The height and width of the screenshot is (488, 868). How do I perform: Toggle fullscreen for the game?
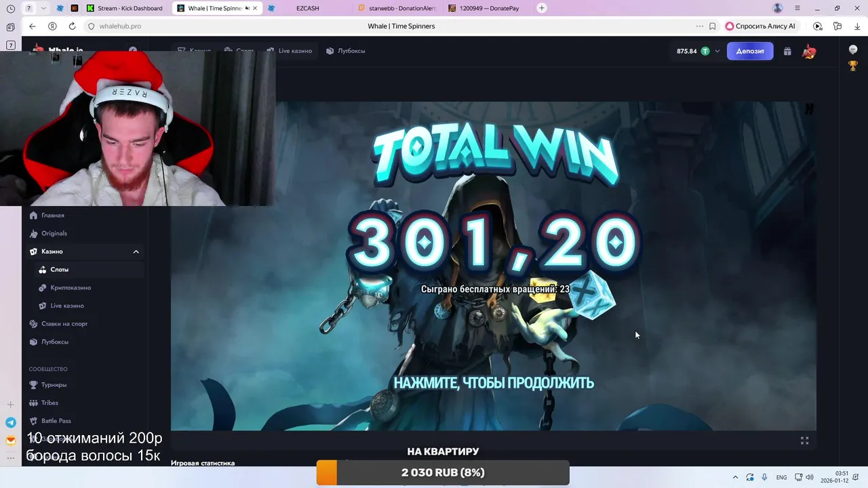(x=804, y=441)
